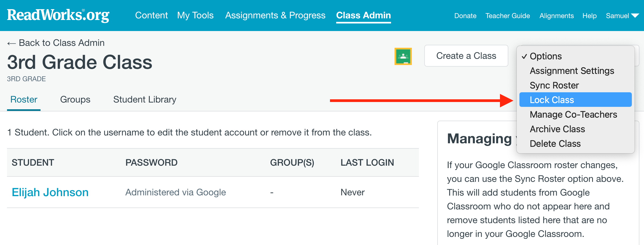Click the '3rd Grade Class' title
The image size is (644, 245).
tap(80, 62)
